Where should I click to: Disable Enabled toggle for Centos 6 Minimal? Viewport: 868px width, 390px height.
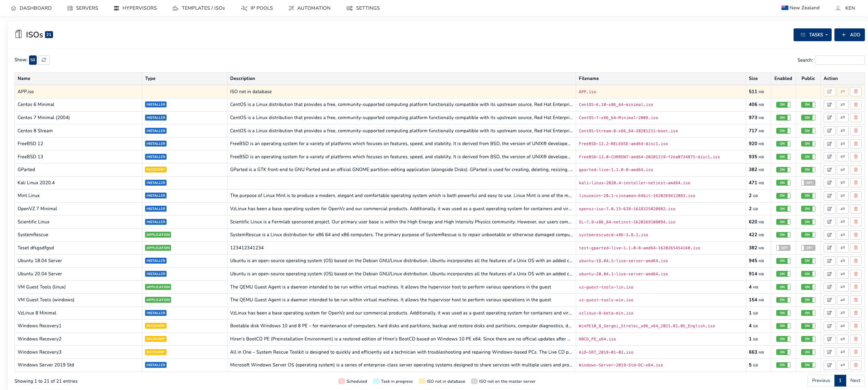click(783, 105)
